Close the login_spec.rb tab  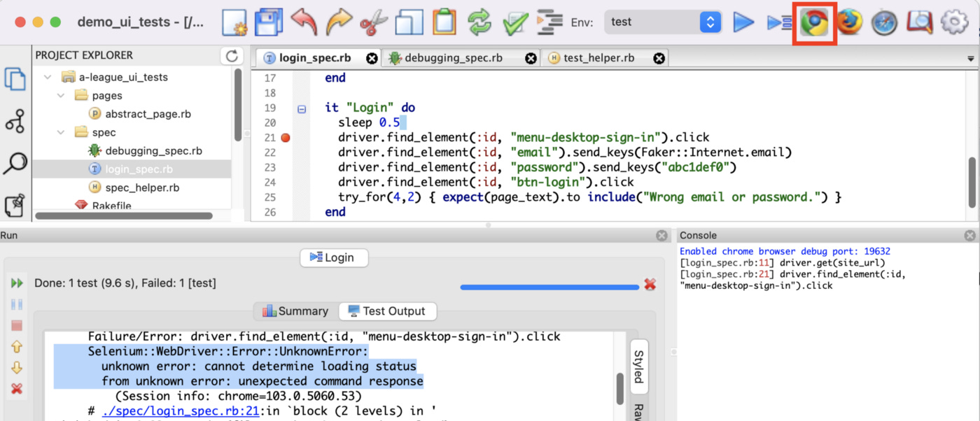[372, 58]
